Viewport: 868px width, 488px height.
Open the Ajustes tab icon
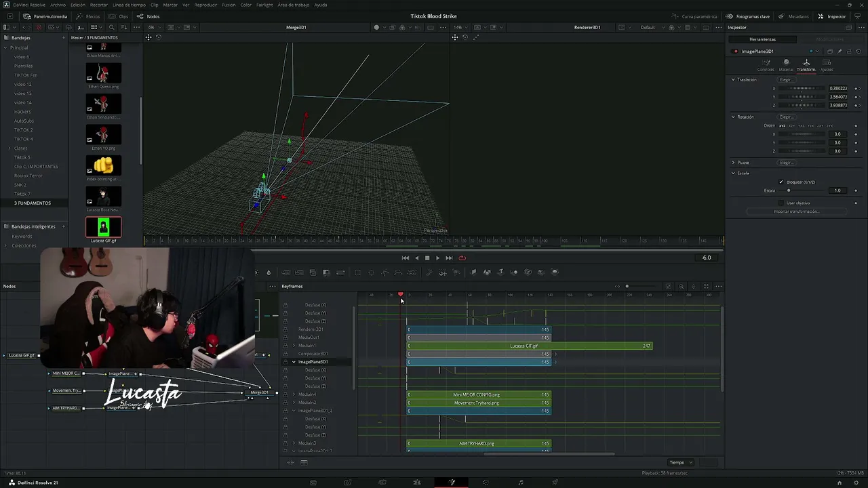click(827, 65)
